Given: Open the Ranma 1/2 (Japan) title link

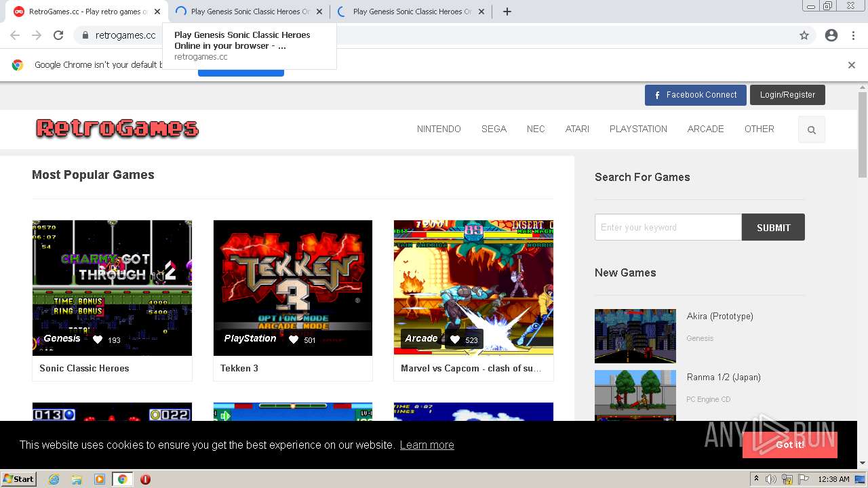Looking at the screenshot, I should 724,377.
